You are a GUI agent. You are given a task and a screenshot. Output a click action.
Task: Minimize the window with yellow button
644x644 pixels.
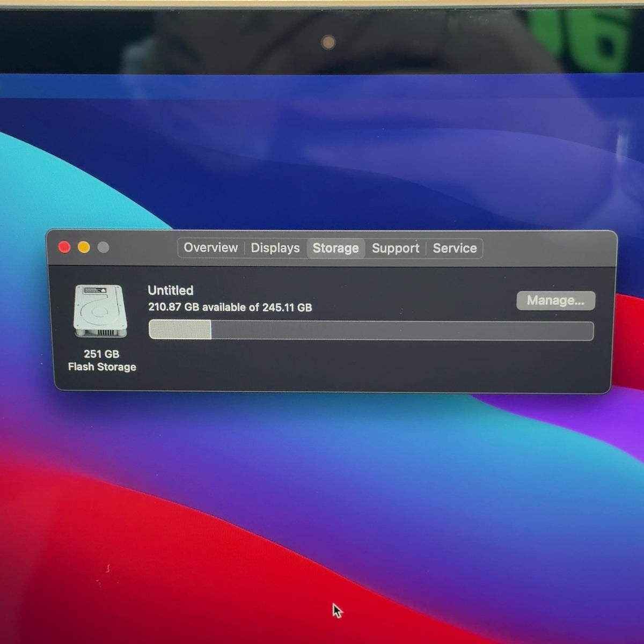click(84, 247)
